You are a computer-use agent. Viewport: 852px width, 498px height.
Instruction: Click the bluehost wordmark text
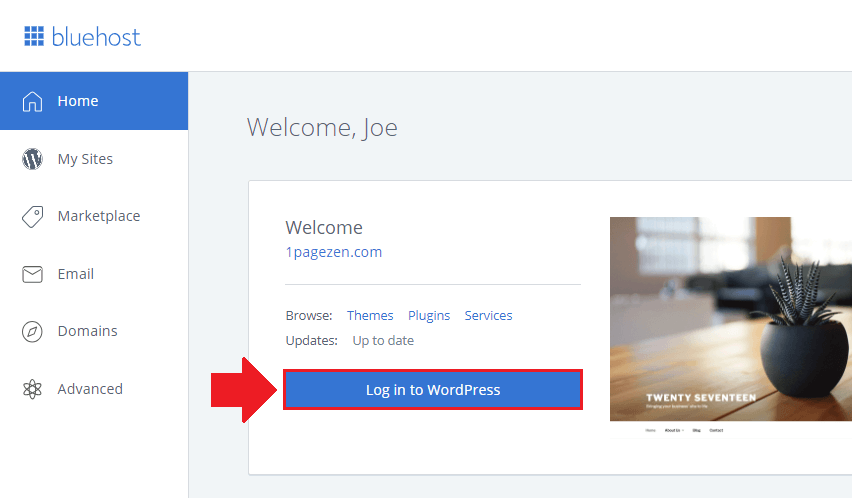tap(96, 37)
